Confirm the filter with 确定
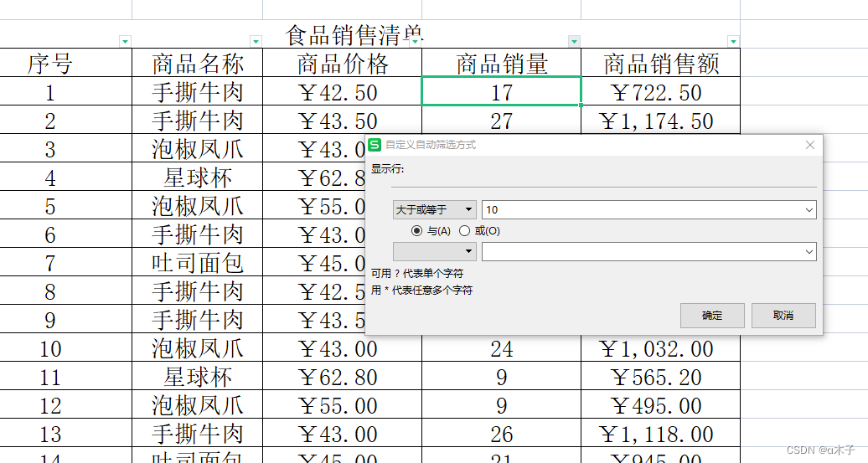The height and width of the screenshot is (463, 868). pyautogui.click(x=712, y=316)
